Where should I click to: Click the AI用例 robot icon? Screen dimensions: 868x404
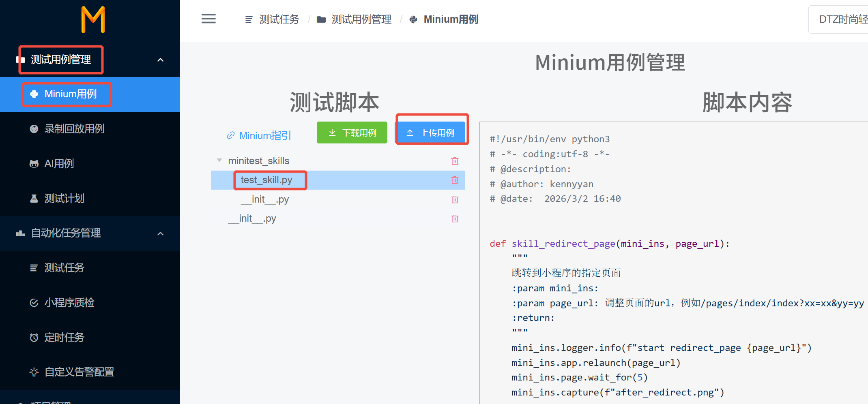[x=34, y=164]
